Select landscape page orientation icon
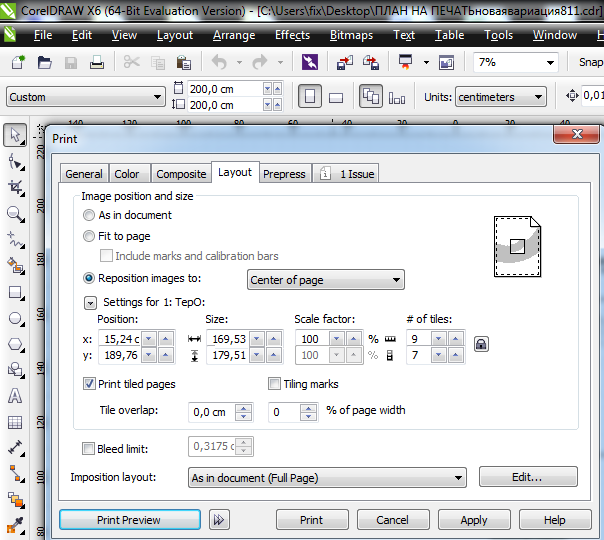Screen dimensions: 604x540 (336, 97)
